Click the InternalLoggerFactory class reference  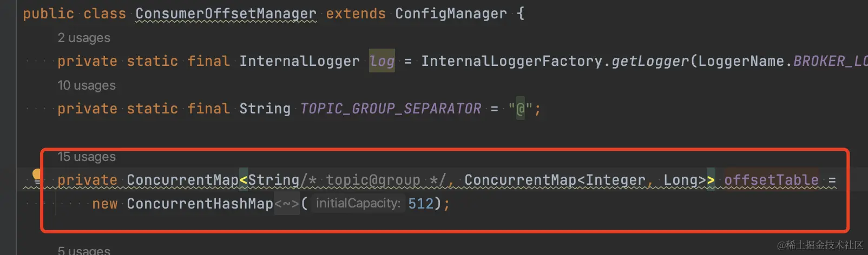click(511, 61)
